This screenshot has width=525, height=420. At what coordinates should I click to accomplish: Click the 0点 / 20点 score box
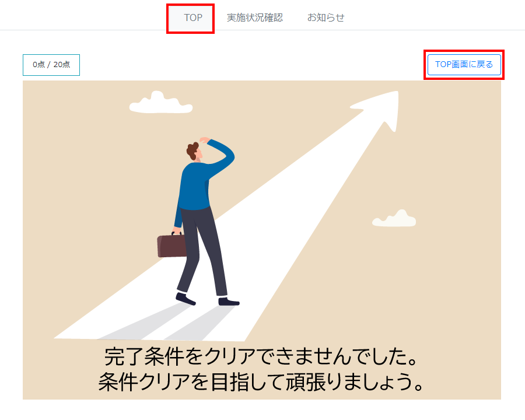[x=51, y=65]
